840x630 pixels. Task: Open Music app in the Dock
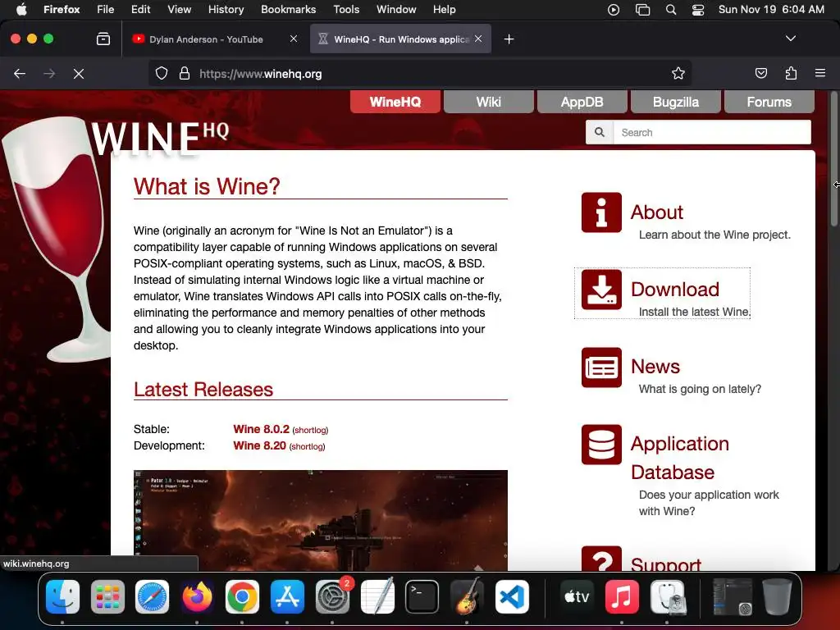coord(622,597)
